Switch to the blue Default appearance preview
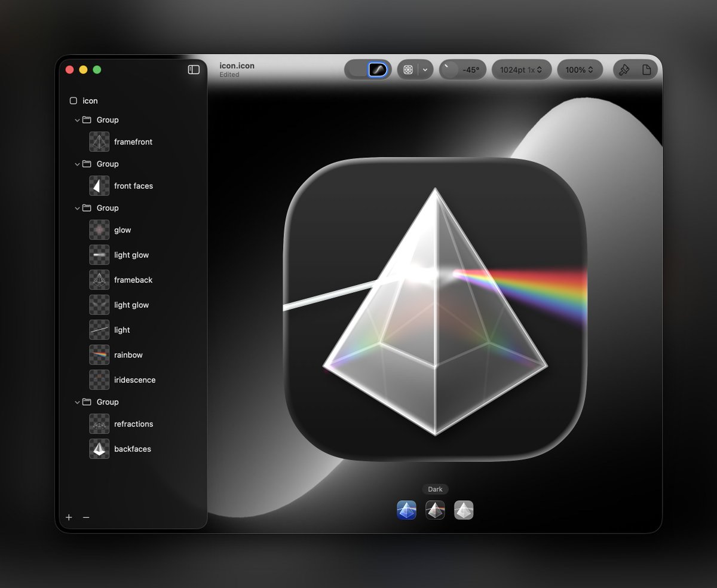This screenshot has height=588, width=717. coord(406,510)
